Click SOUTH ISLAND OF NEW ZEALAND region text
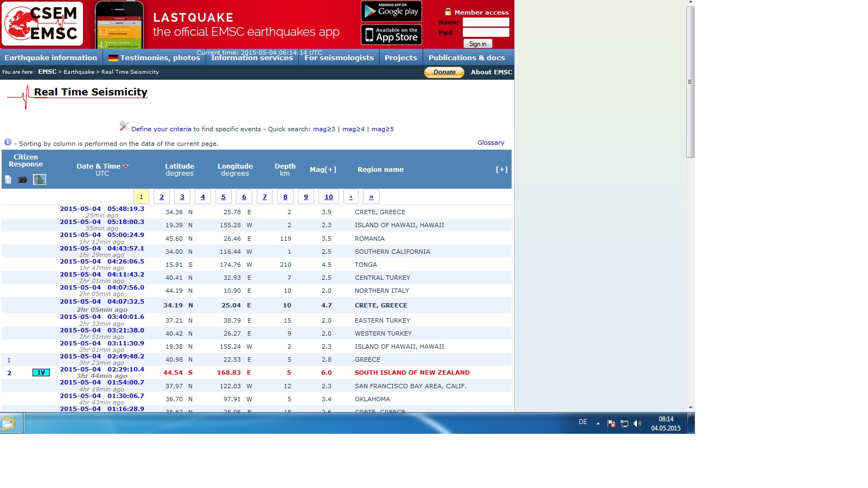The width and height of the screenshot is (868, 488). coord(412,373)
